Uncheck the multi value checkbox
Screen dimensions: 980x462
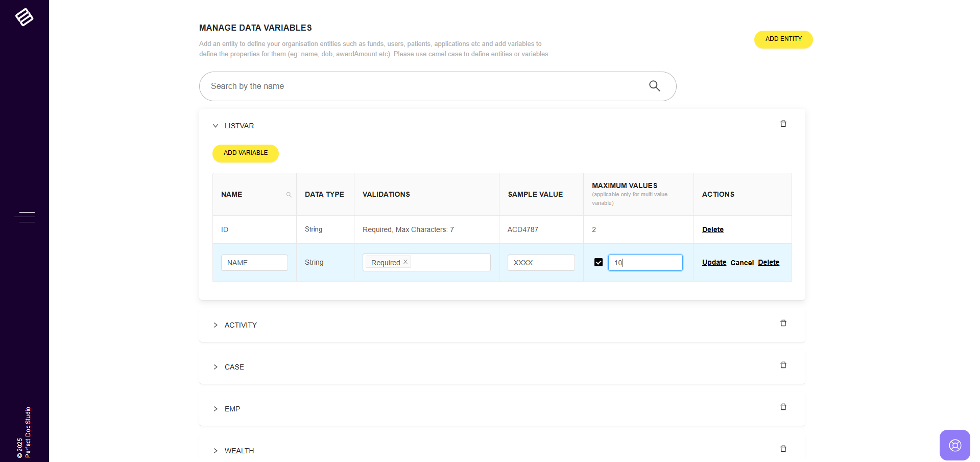tap(599, 263)
